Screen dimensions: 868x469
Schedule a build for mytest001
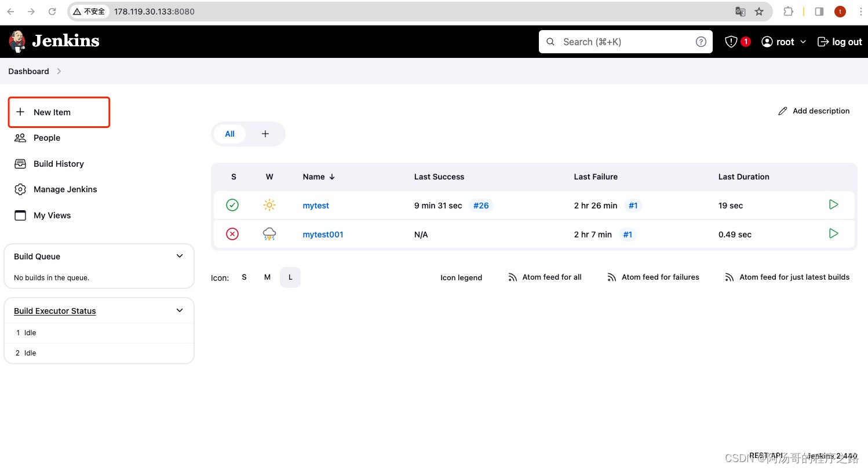click(833, 233)
